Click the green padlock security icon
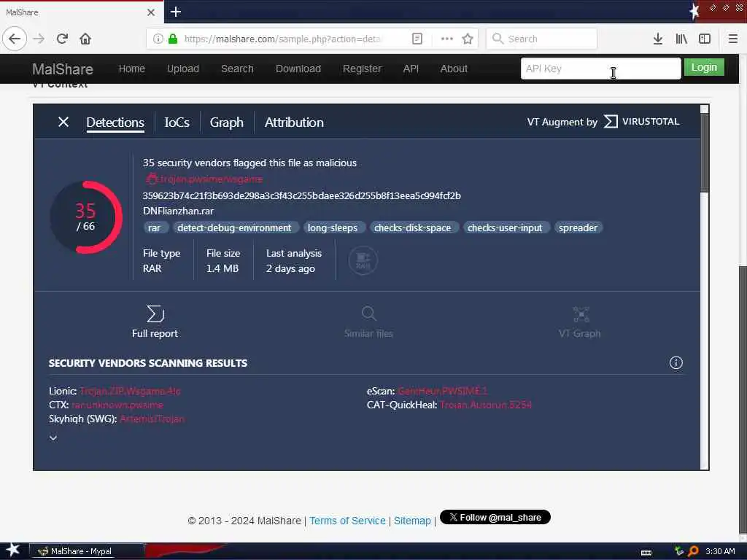 click(x=174, y=39)
